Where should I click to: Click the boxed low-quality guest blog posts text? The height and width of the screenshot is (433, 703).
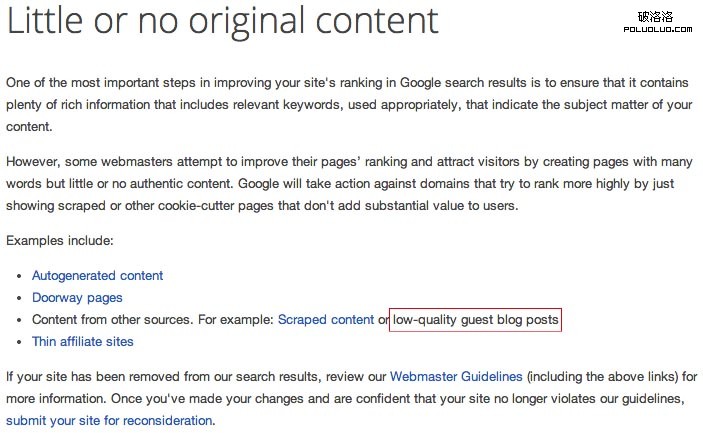tap(475, 320)
